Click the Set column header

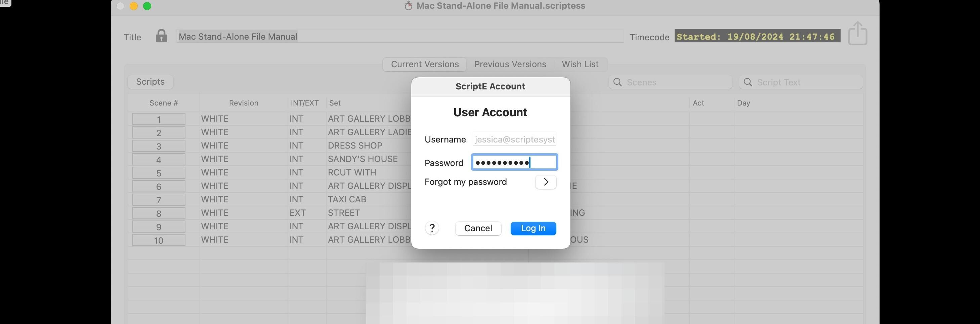[x=335, y=103]
